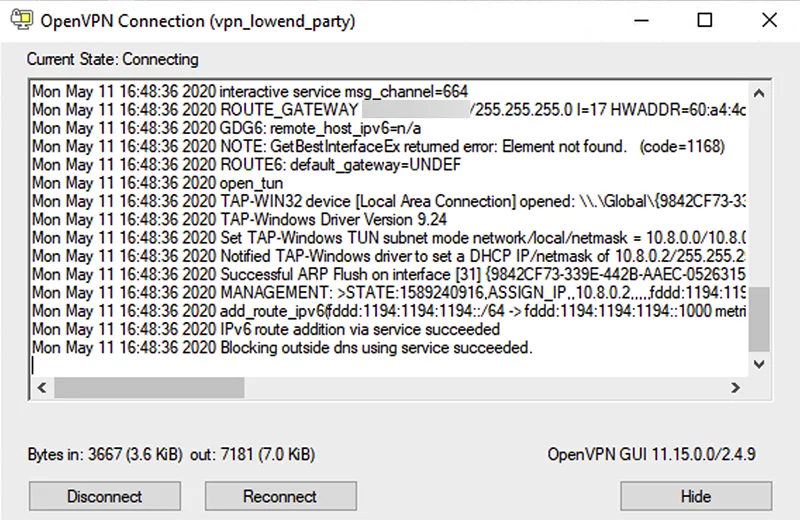Place cursor on empty last log line
This screenshot has width=800, height=520.
(x=389, y=366)
